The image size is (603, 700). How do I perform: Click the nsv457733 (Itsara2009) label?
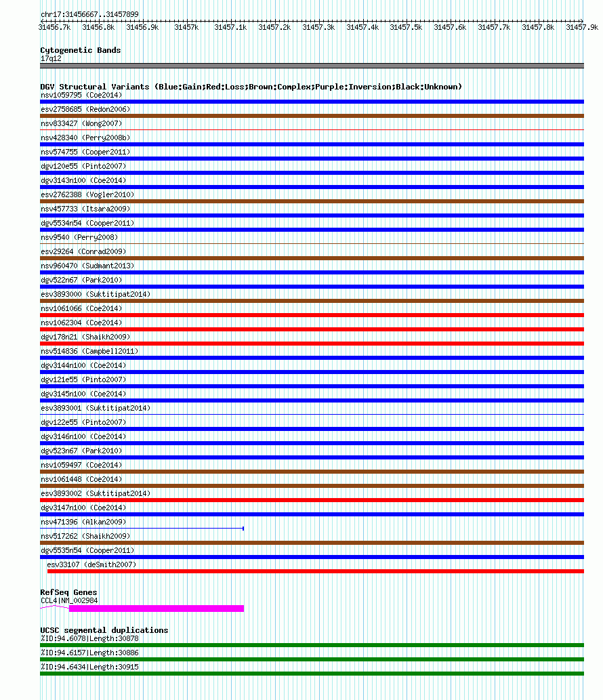(x=85, y=209)
